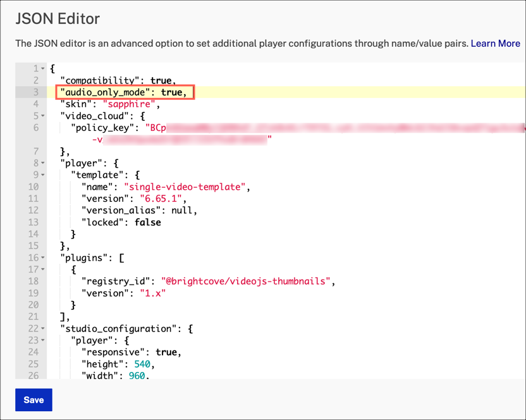
Task: Collapse the video_cloud fold arrow on line 5
Action: (x=43, y=116)
